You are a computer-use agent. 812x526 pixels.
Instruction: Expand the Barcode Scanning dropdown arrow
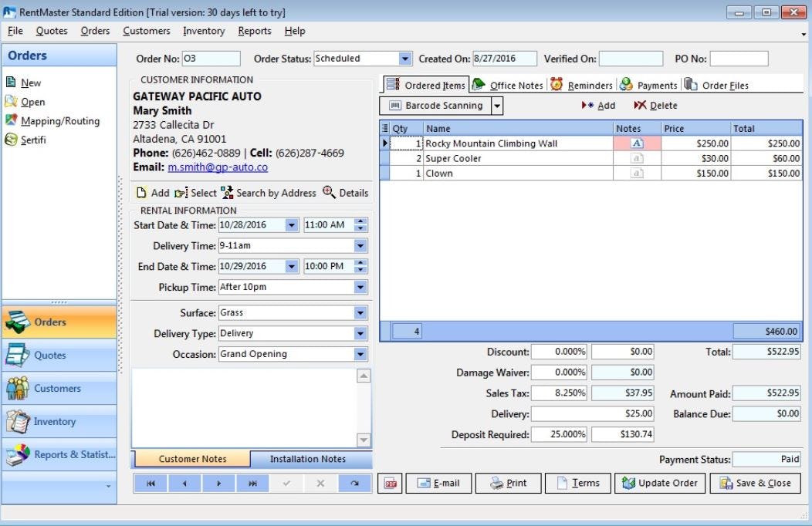(x=496, y=106)
